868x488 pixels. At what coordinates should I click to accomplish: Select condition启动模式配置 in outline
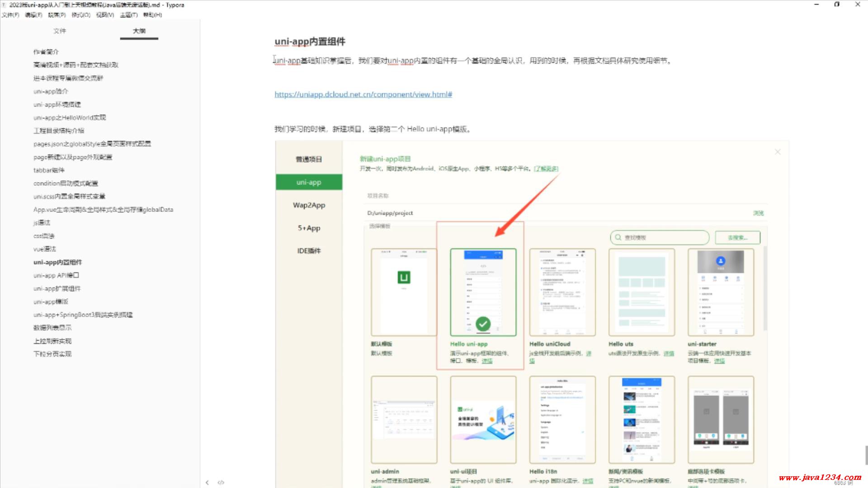pos(66,183)
